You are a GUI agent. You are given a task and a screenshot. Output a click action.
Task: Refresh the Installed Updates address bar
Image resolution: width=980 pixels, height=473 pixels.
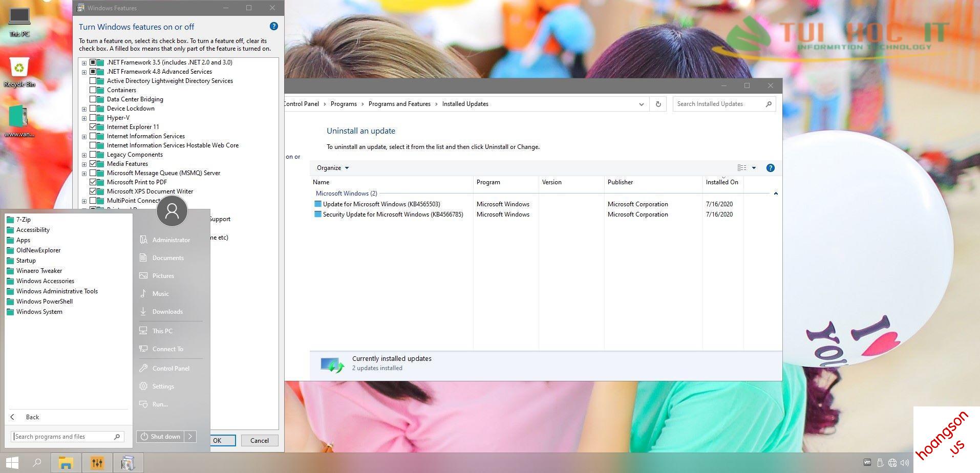point(658,104)
